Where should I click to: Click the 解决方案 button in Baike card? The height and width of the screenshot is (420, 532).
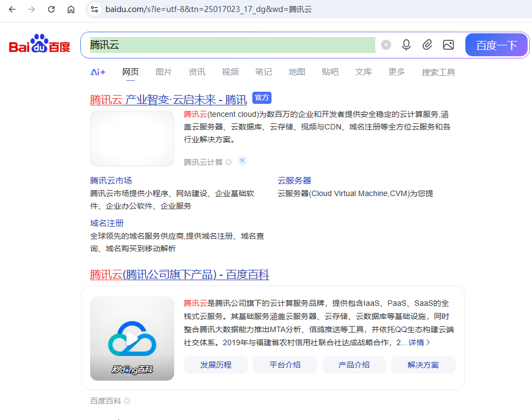click(x=423, y=365)
